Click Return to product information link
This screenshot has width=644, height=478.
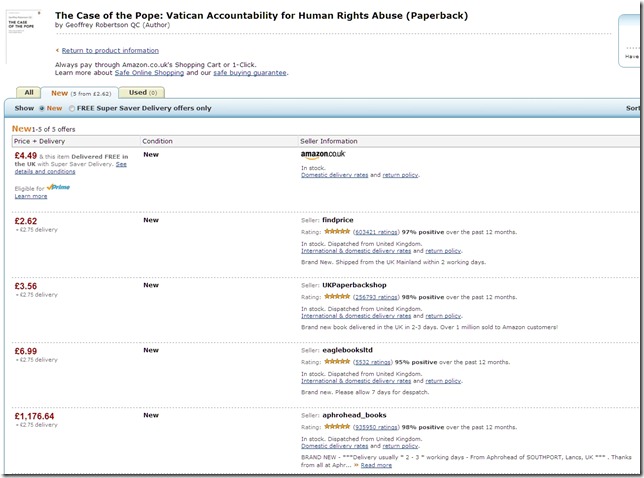point(109,50)
